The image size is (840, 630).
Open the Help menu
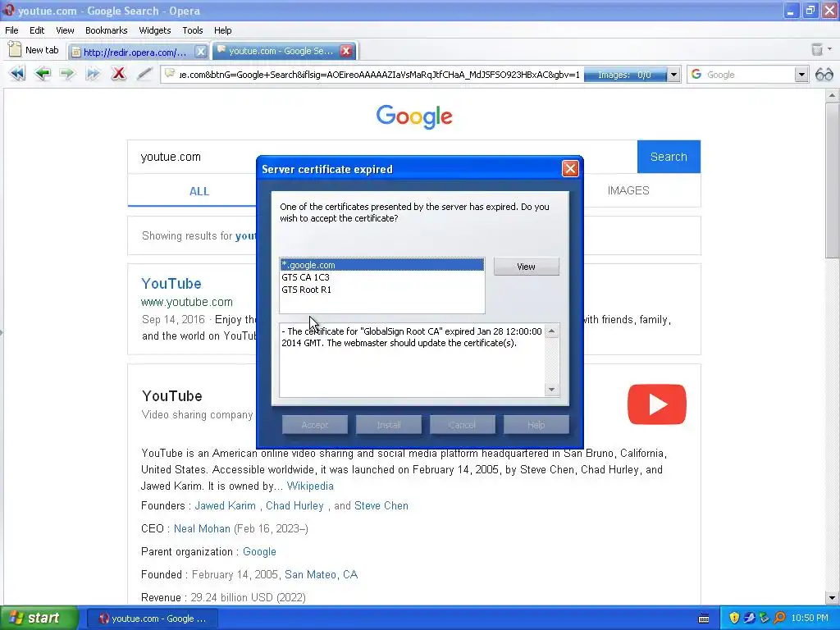point(223,30)
